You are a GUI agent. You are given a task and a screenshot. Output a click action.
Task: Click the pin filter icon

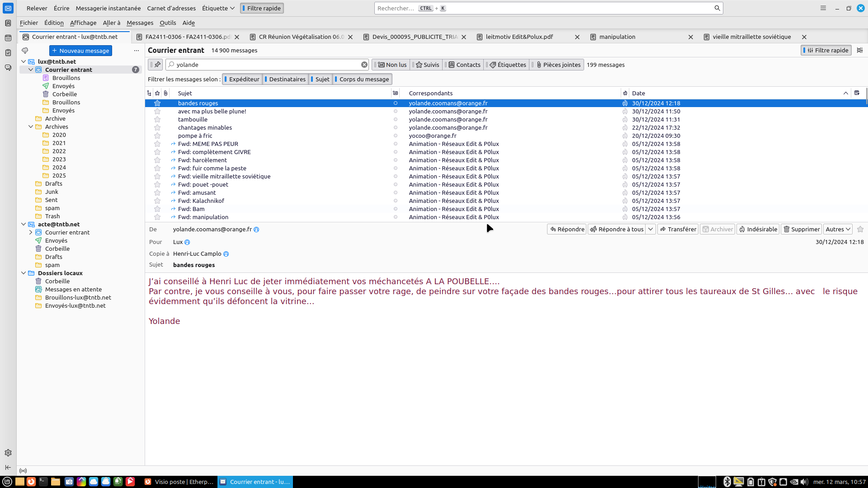tap(157, 65)
